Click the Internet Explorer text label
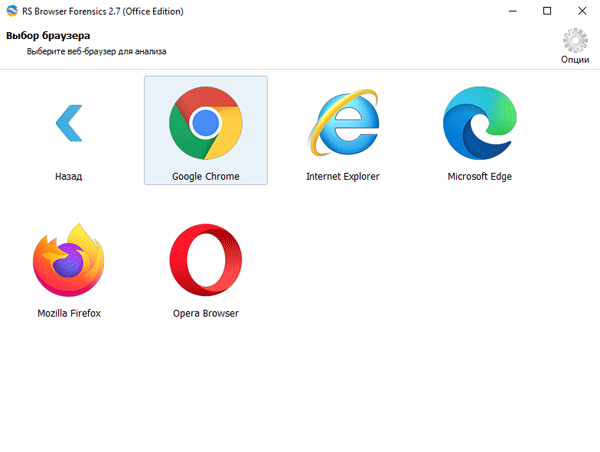The width and height of the screenshot is (600, 452). click(343, 176)
